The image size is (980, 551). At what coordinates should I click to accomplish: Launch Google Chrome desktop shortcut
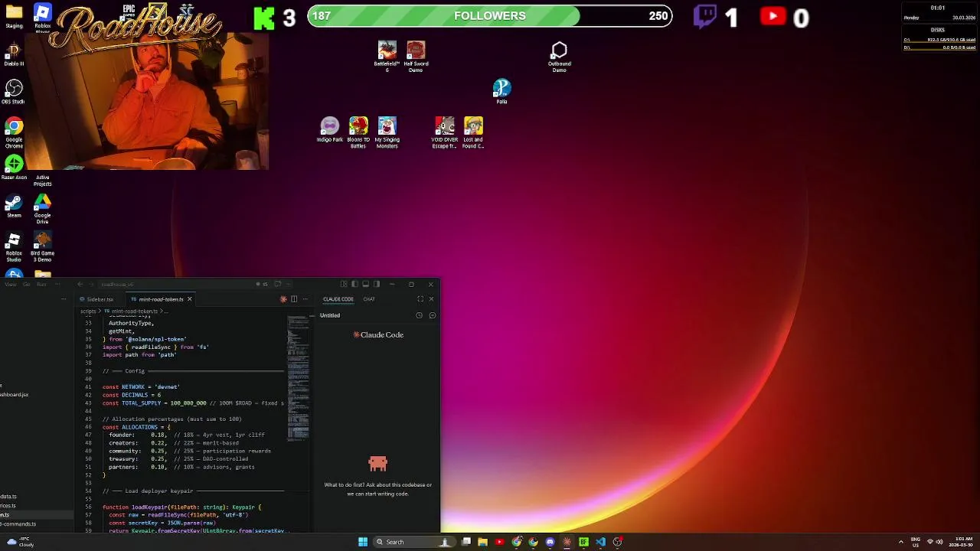click(14, 132)
